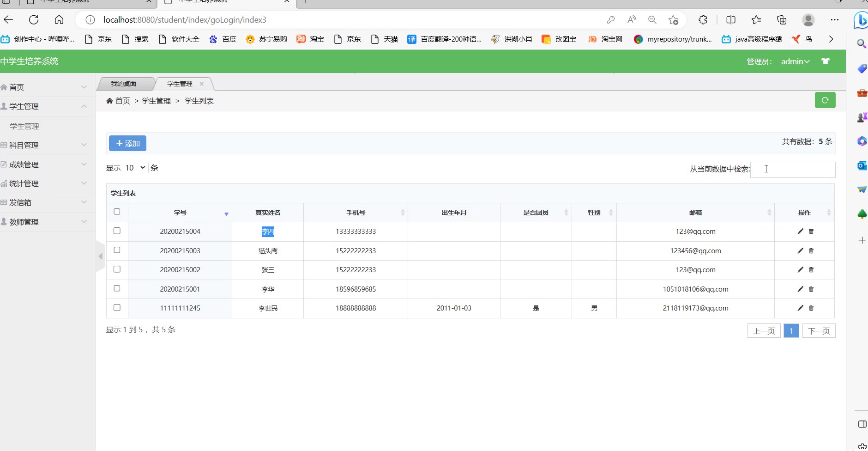
Task: Sort table by 性别 column
Action: tap(594, 213)
